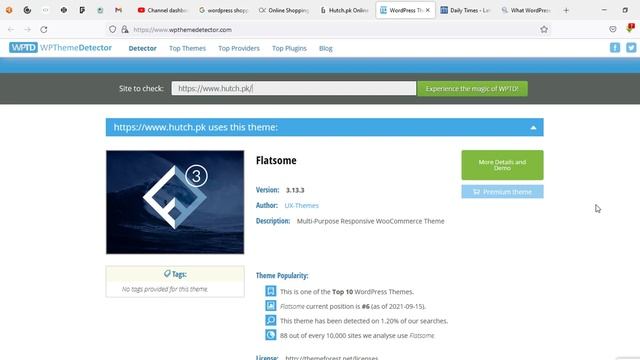This screenshot has height=360, width=640.
Task: Click the Flatsome theme screenshot thumbnail
Action: (x=175, y=202)
